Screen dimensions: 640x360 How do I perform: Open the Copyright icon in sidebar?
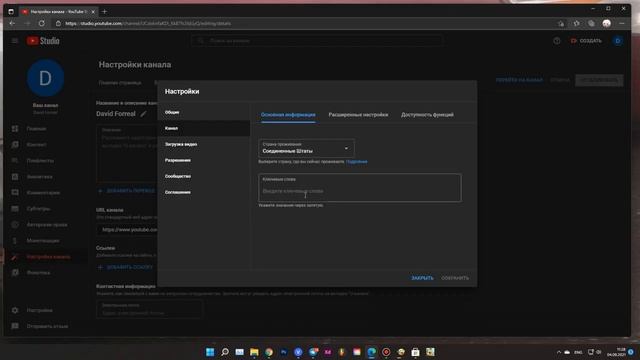15,224
